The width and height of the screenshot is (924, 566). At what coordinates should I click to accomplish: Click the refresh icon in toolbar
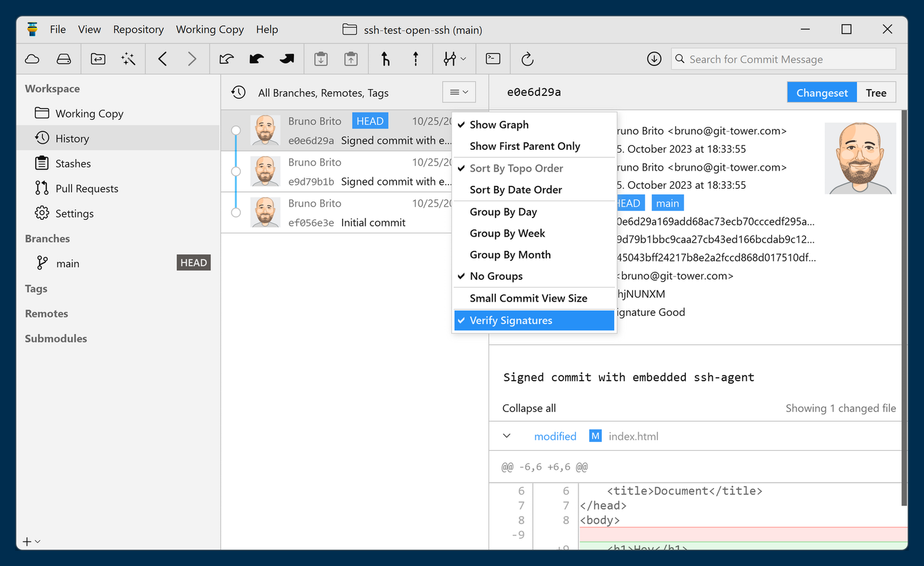click(527, 59)
